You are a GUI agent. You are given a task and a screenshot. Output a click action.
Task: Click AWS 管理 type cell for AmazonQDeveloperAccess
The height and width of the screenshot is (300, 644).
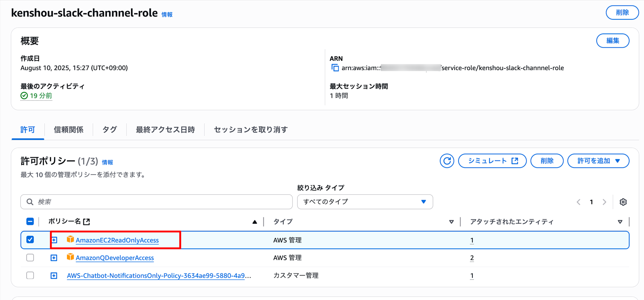[287, 258]
